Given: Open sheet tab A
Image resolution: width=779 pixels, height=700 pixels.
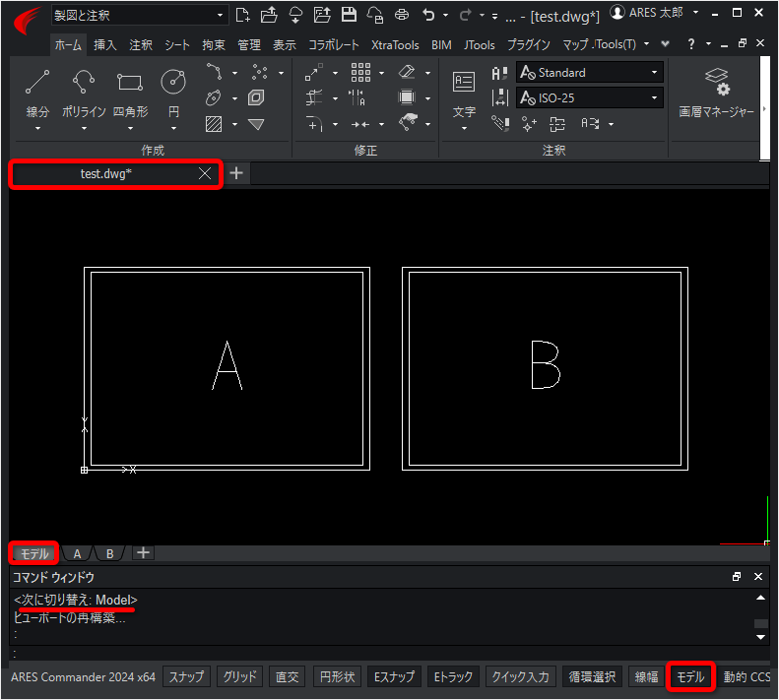Looking at the screenshot, I should 77,553.
